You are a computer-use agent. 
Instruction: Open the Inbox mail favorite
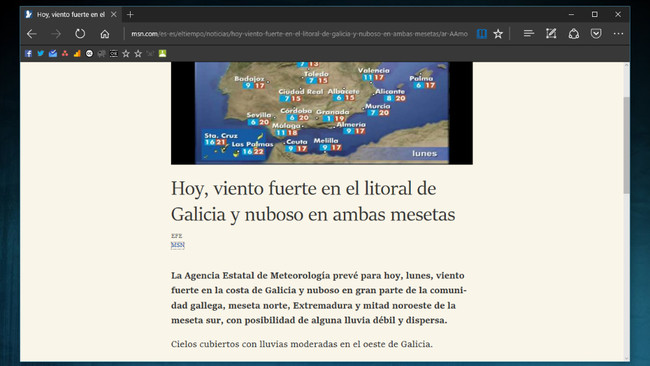(53, 53)
